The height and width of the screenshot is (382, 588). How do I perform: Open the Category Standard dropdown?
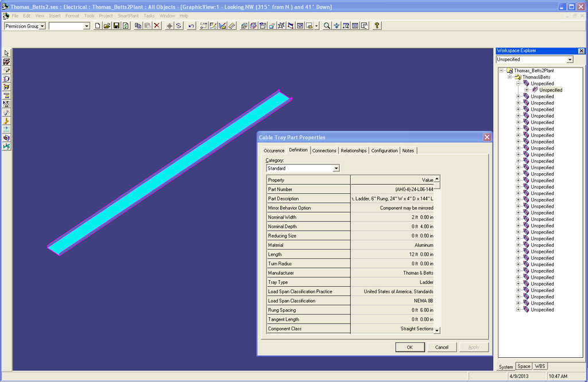(x=336, y=169)
